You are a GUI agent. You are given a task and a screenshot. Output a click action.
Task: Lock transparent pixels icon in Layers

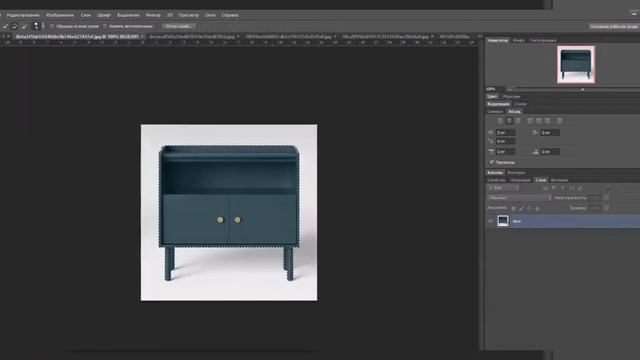click(513, 209)
